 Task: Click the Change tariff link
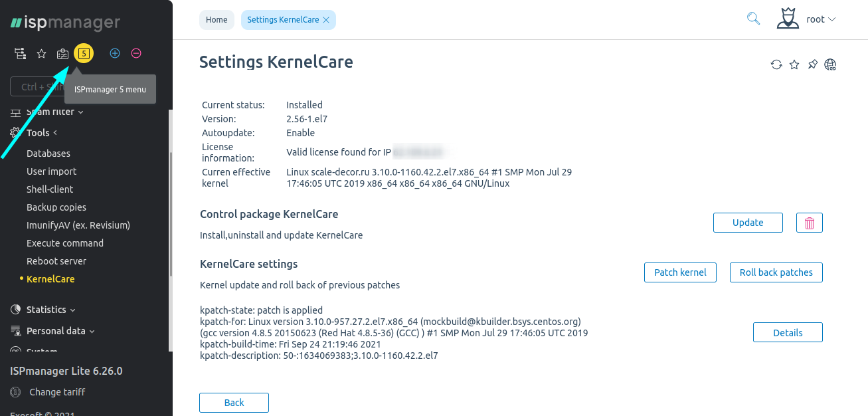(57, 392)
